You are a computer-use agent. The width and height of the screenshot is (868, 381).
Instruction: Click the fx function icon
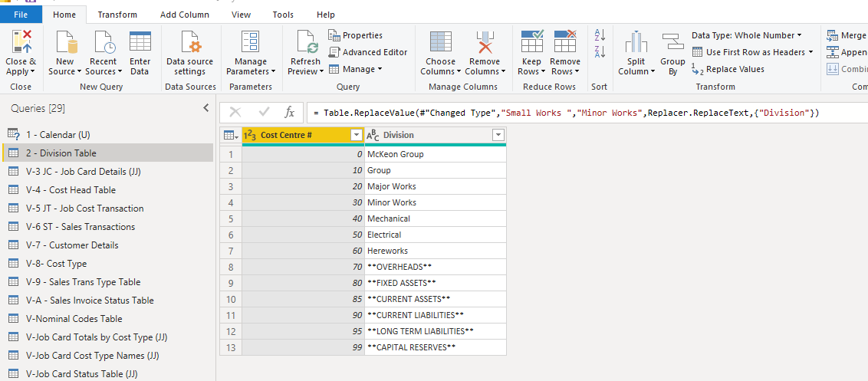[290, 113]
